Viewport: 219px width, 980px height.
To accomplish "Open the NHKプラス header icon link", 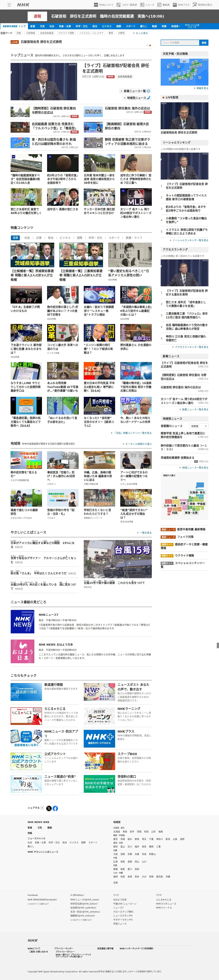I will [x=181, y=5].
